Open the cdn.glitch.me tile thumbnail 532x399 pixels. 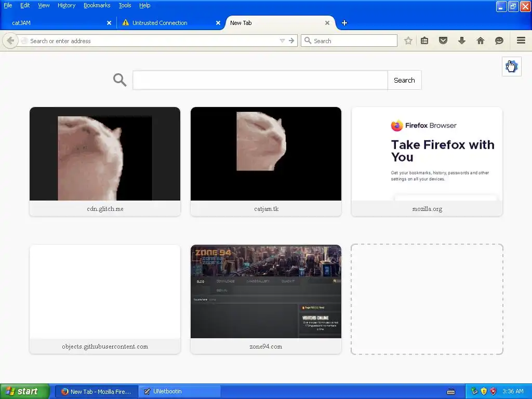(105, 154)
